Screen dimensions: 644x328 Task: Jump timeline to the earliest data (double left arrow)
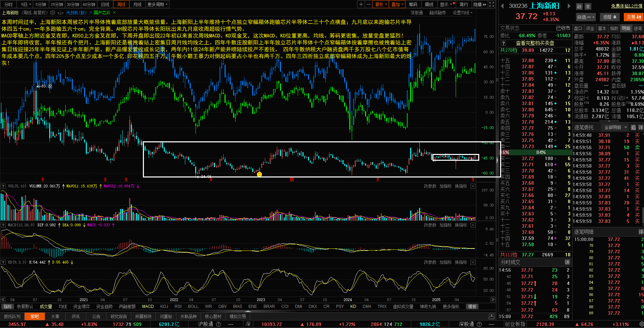pyautogui.click(x=3, y=300)
